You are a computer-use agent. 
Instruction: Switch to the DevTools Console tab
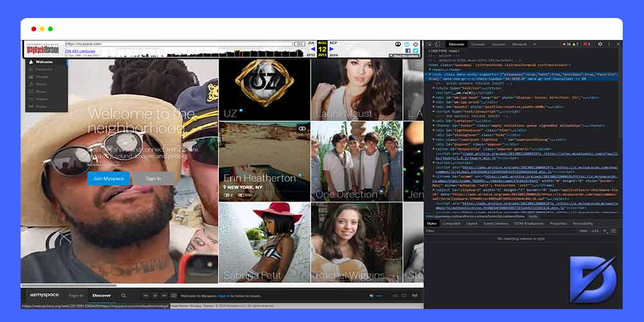point(478,44)
